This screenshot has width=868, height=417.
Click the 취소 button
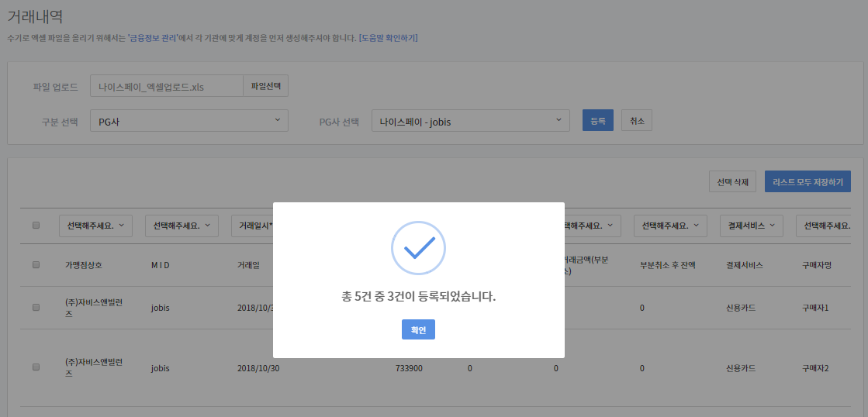tap(637, 120)
